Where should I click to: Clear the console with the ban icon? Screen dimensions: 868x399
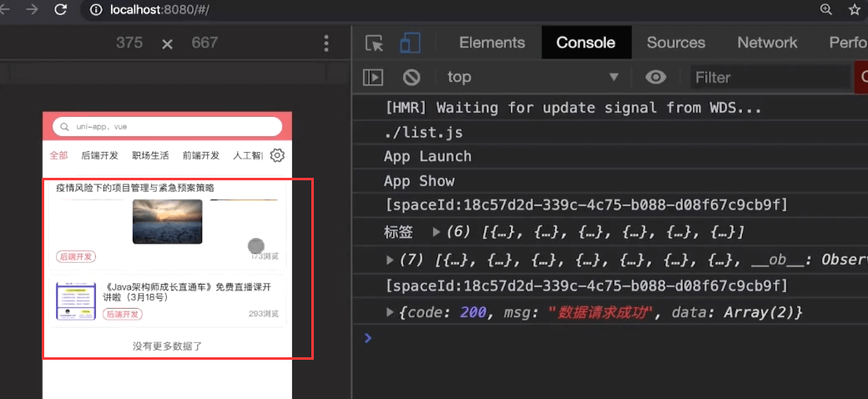(411, 78)
